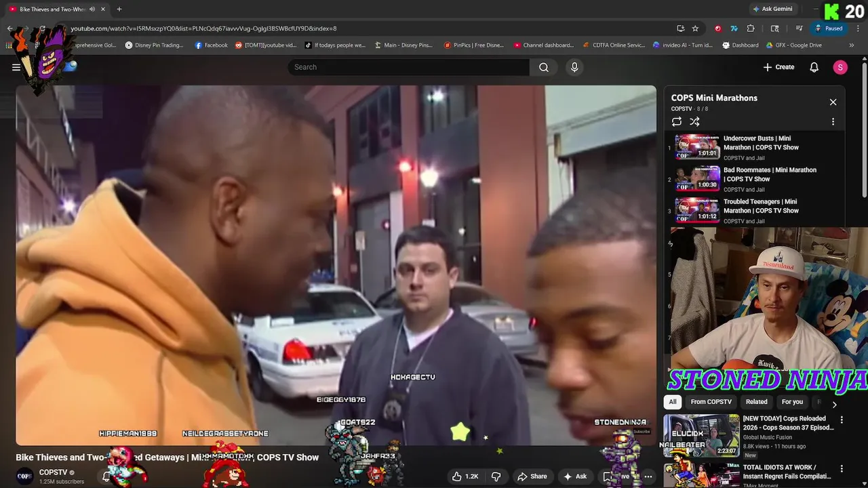Open the Facebook bookmark
Image resolution: width=868 pixels, height=488 pixels.
coord(211,45)
